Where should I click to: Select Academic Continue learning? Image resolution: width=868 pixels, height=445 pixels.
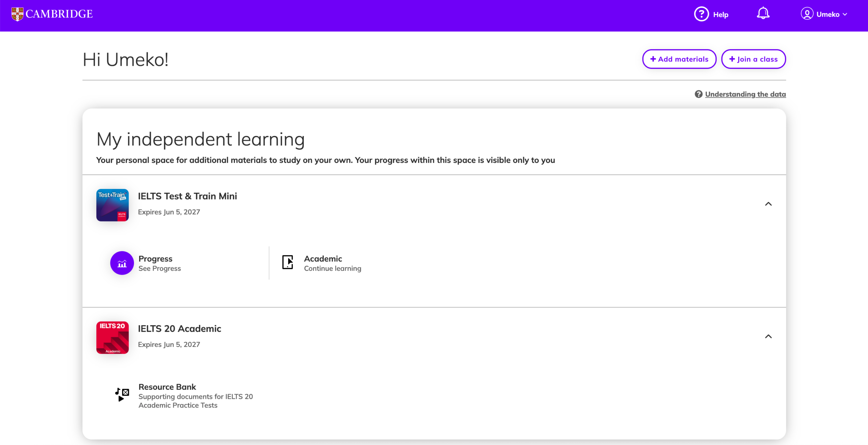coord(332,268)
